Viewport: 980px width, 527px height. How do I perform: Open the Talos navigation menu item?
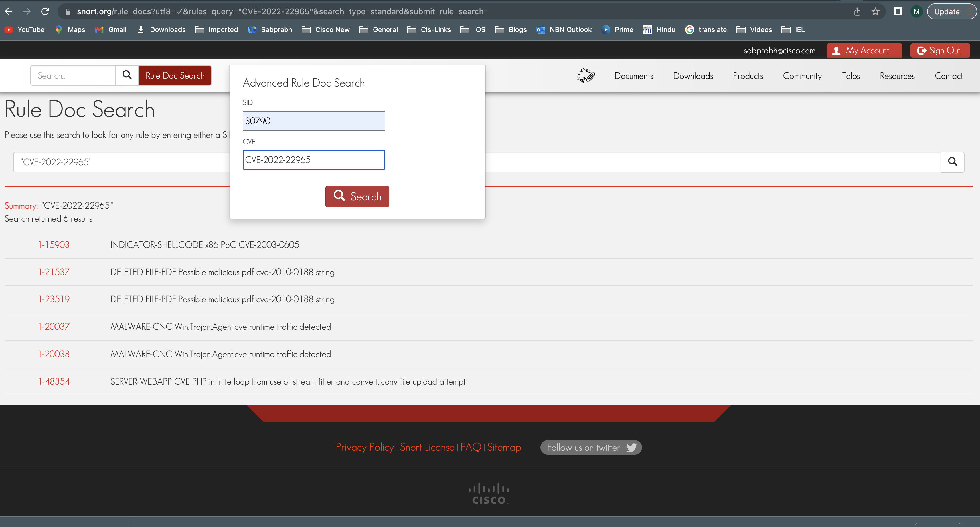tap(851, 76)
